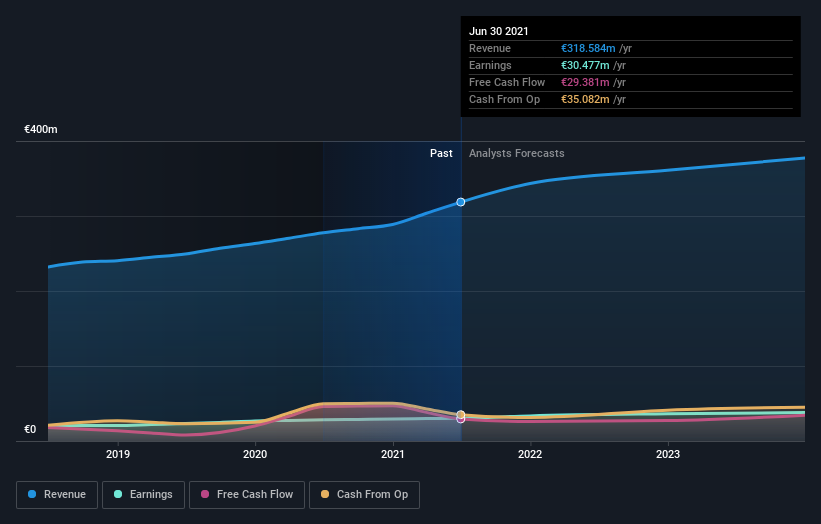This screenshot has width=821, height=524.
Task: Click the €29.381m free cash flow value
Action: [x=585, y=82]
